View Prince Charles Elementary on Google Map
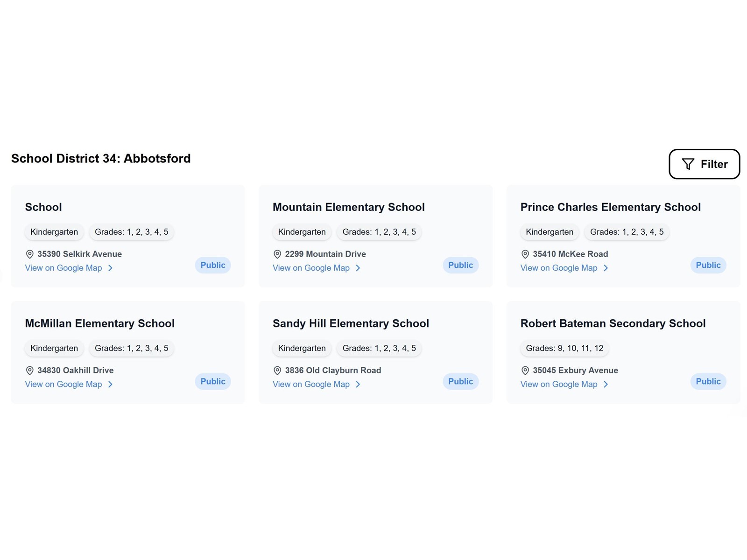This screenshot has height=560, width=747. (559, 268)
